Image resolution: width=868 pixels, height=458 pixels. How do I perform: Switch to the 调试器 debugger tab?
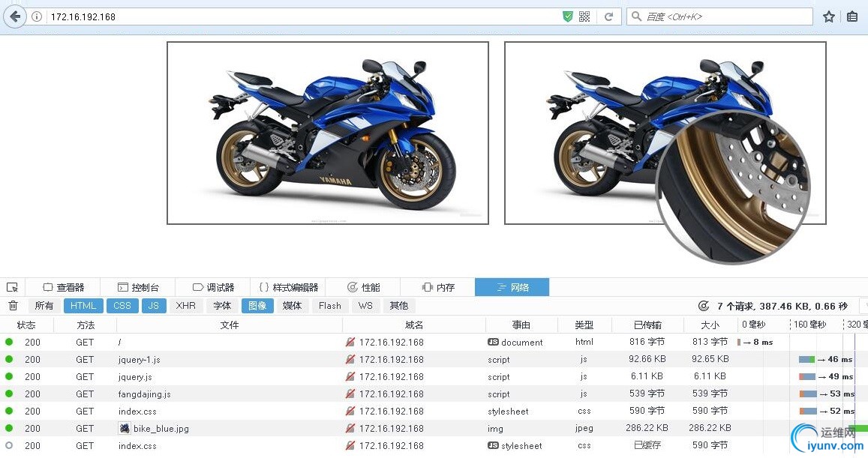pyautogui.click(x=213, y=287)
